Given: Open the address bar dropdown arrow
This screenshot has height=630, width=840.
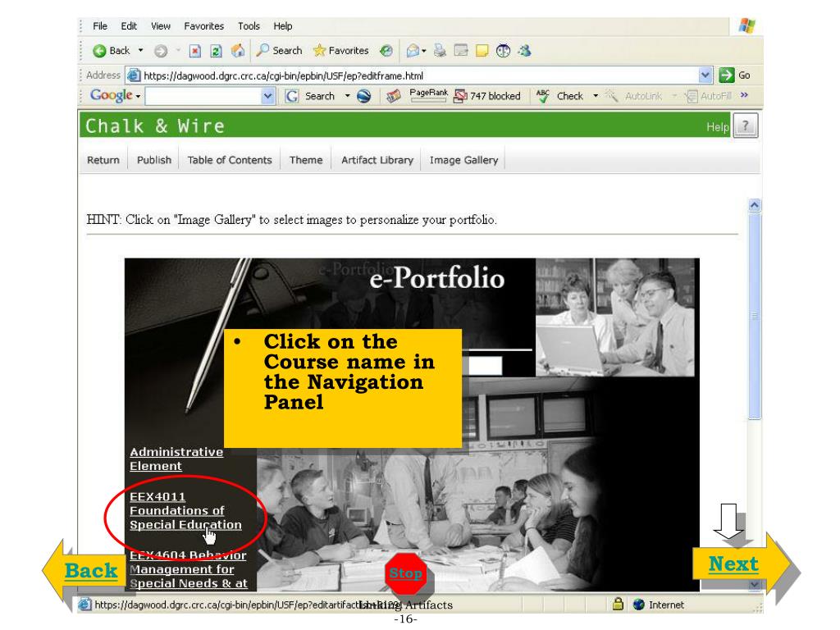Looking at the screenshot, I should [x=705, y=75].
